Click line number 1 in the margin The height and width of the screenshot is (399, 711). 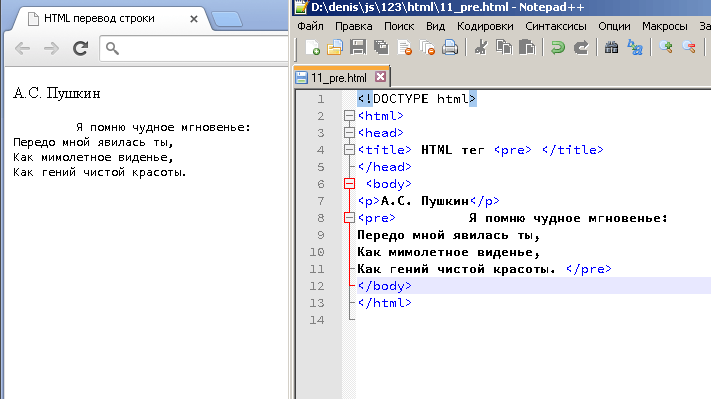321,99
